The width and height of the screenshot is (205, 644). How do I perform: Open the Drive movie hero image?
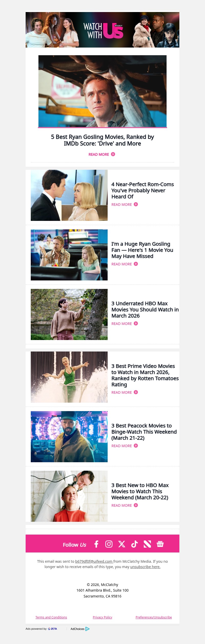click(102, 91)
